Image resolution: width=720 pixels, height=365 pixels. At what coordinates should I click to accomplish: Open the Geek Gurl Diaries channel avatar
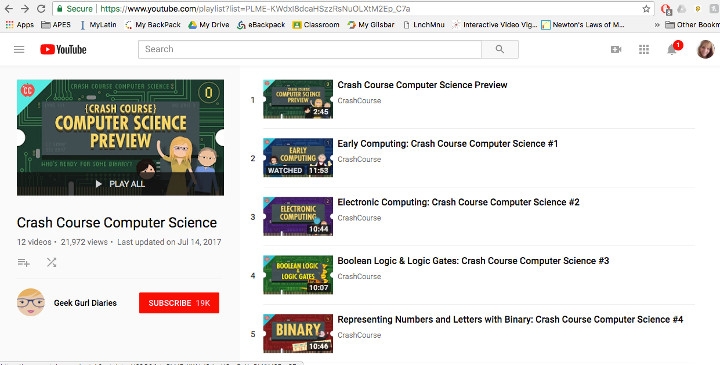(x=31, y=303)
